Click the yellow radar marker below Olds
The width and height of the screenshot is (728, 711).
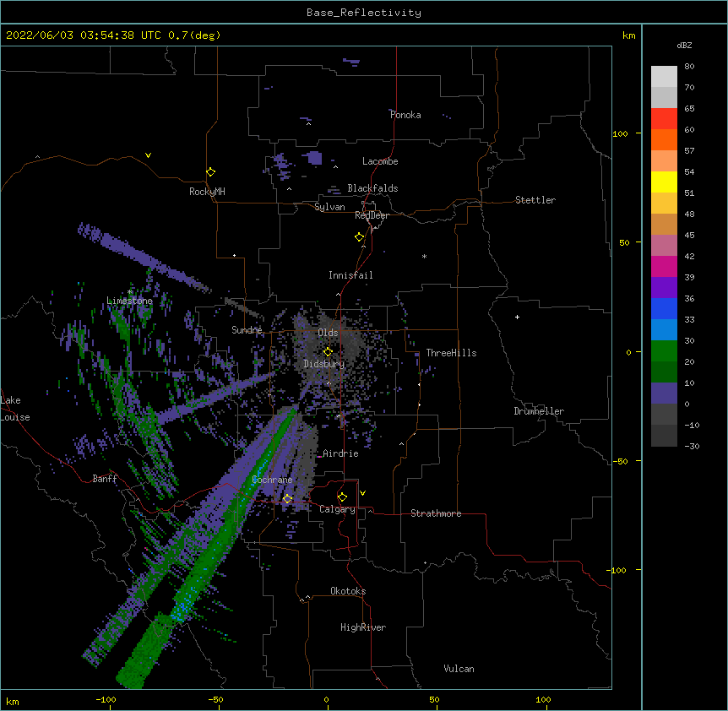[x=328, y=352]
